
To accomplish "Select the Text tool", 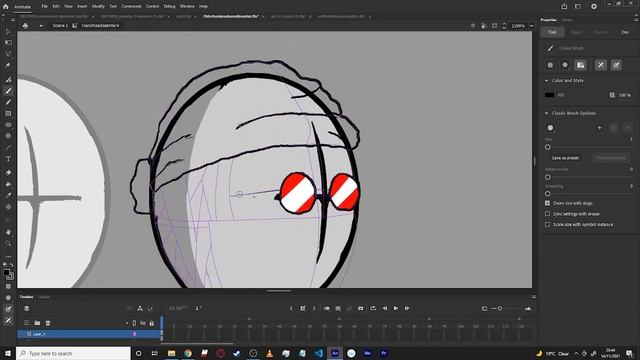I will tap(8, 159).
